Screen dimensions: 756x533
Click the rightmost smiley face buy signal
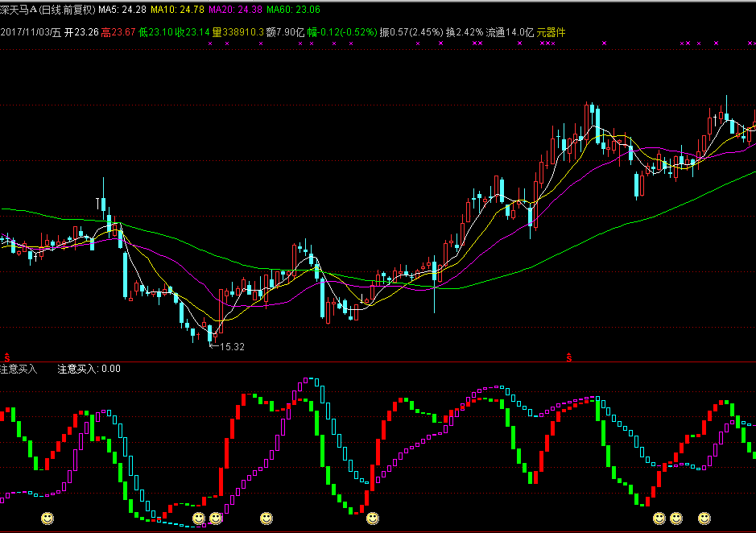tap(704, 519)
